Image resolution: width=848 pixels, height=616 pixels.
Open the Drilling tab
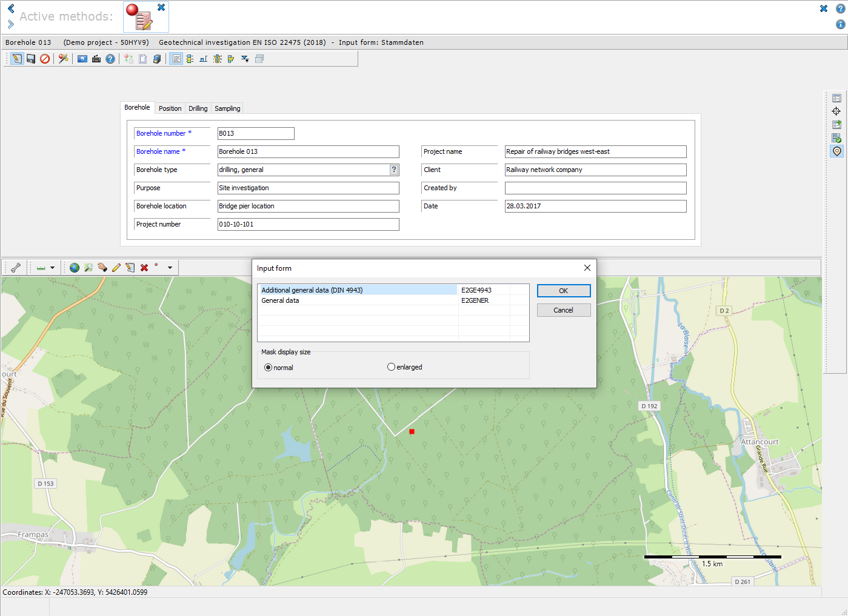coord(198,108)
